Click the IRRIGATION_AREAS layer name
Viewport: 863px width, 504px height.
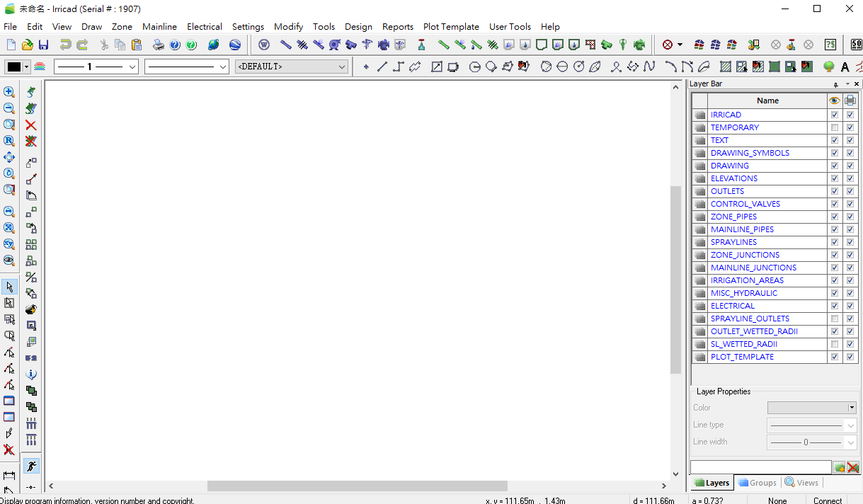pyautogui.click(x=747, y=280)
